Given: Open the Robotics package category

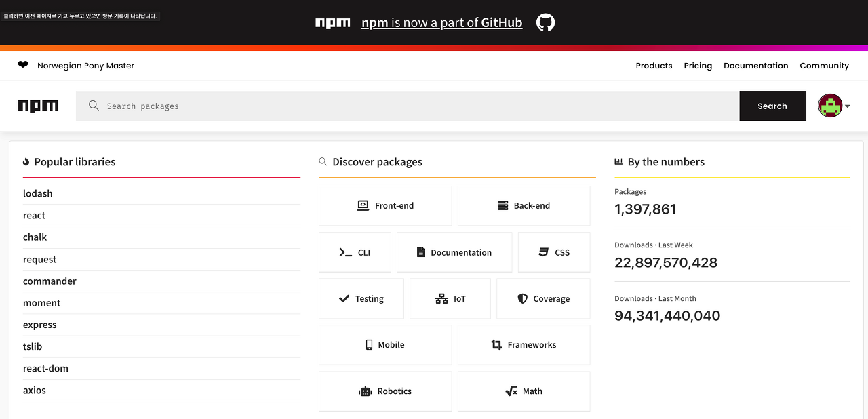Looking at the screenshot, I should pos(385,391).
